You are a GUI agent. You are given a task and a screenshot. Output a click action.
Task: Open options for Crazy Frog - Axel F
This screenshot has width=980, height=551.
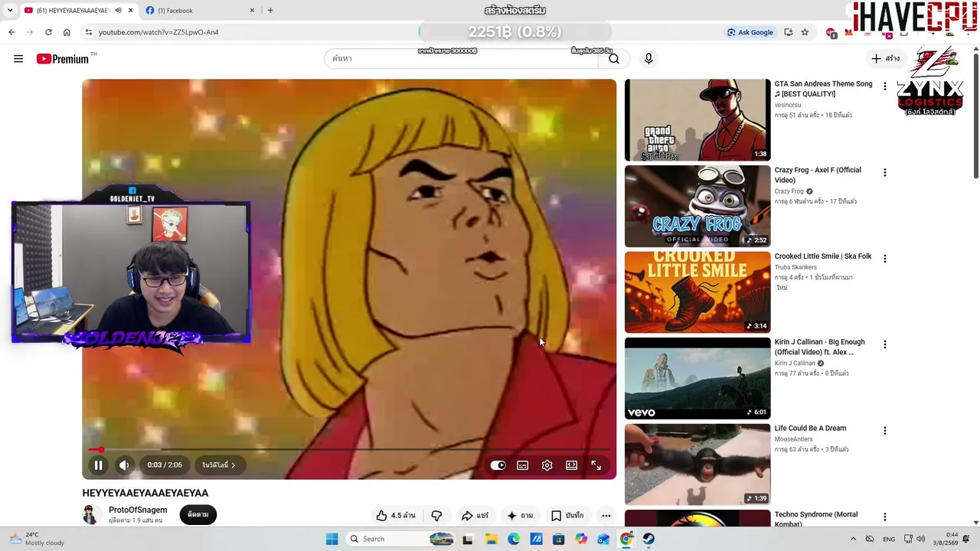[885, 173]
